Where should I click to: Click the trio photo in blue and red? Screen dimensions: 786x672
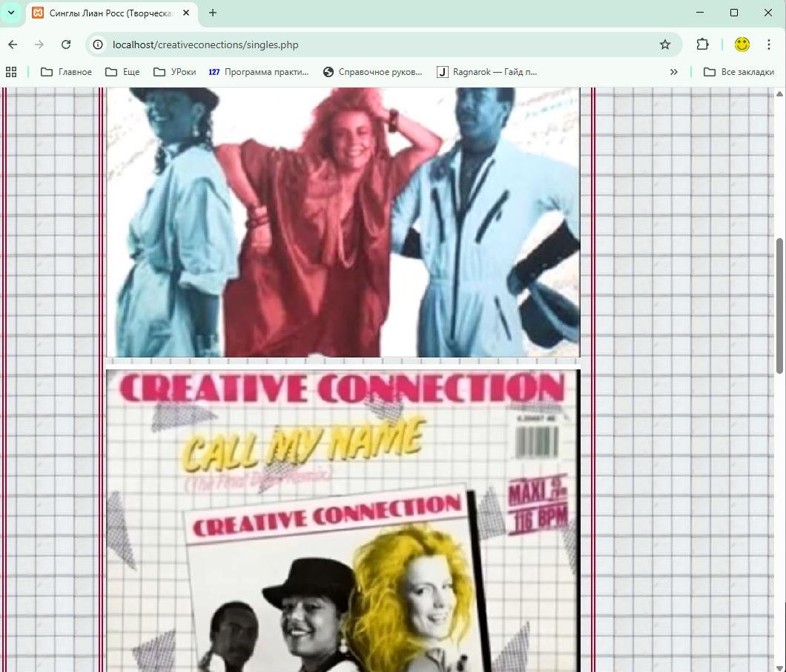[343, 223]
